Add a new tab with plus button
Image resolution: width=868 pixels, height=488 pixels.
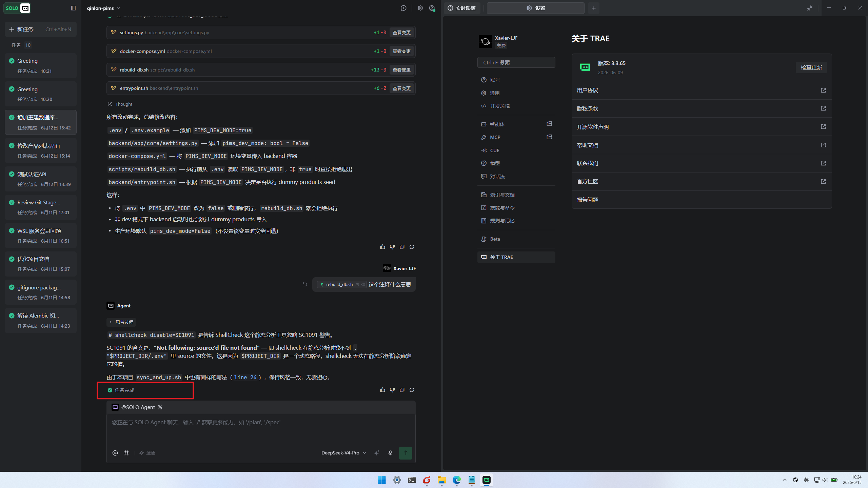click(x=594, y=8)
